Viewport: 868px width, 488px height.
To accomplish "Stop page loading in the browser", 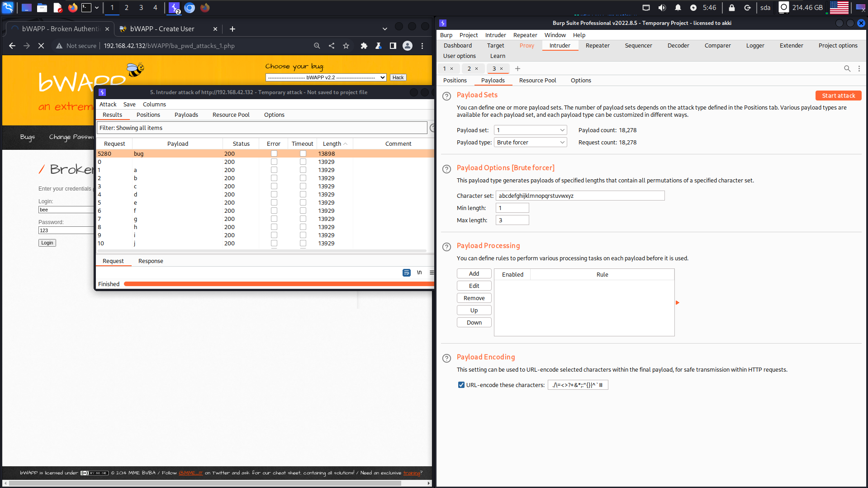I will 41,46.
